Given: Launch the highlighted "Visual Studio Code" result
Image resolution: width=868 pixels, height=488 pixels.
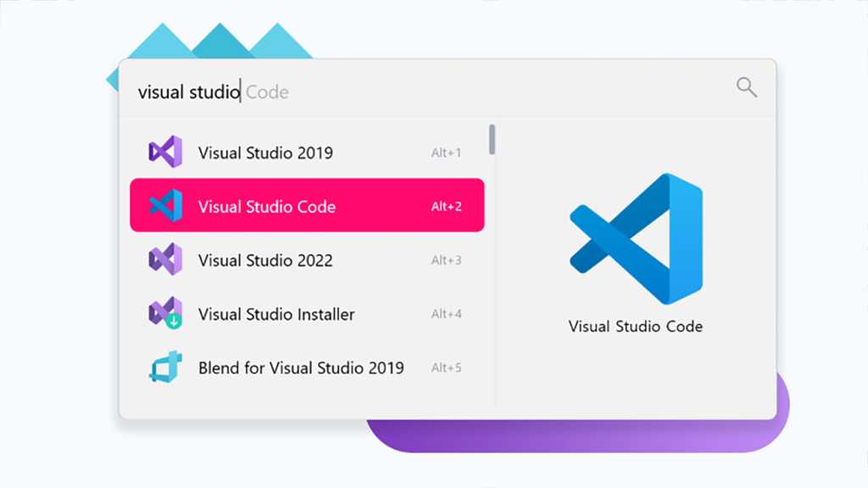Looking at the screenshot, I should tap(307, 205).
